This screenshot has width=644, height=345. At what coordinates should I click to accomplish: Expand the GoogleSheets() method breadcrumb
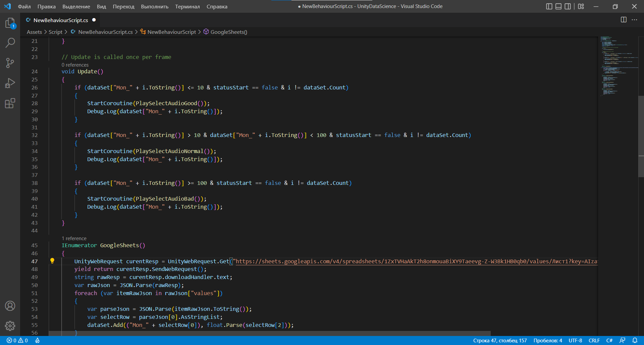[x=225, y=32]
